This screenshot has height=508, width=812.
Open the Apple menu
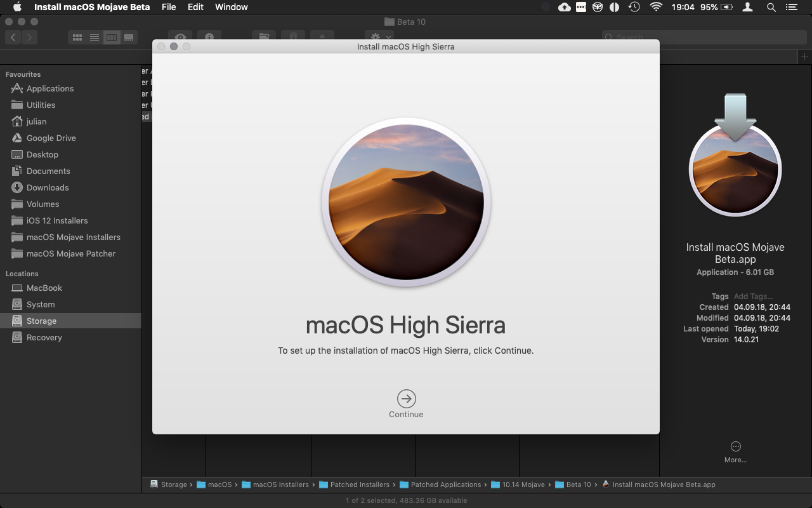click(x=17, y=7)
